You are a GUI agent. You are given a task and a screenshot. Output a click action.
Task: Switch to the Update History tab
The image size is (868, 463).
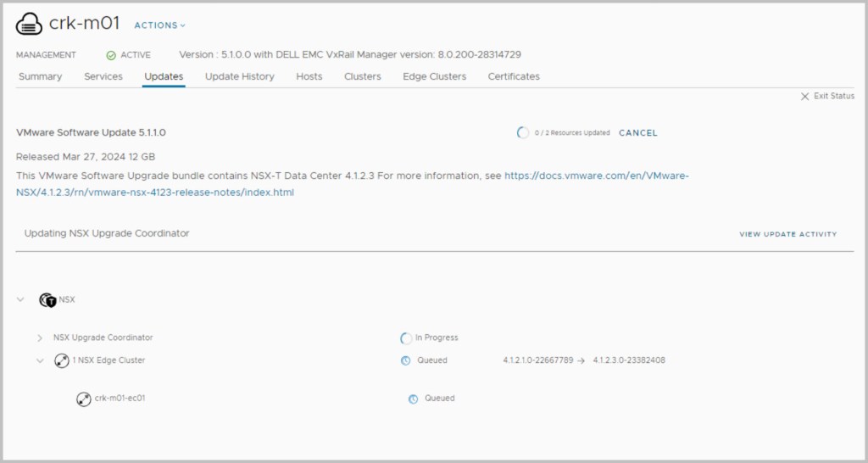240,76
